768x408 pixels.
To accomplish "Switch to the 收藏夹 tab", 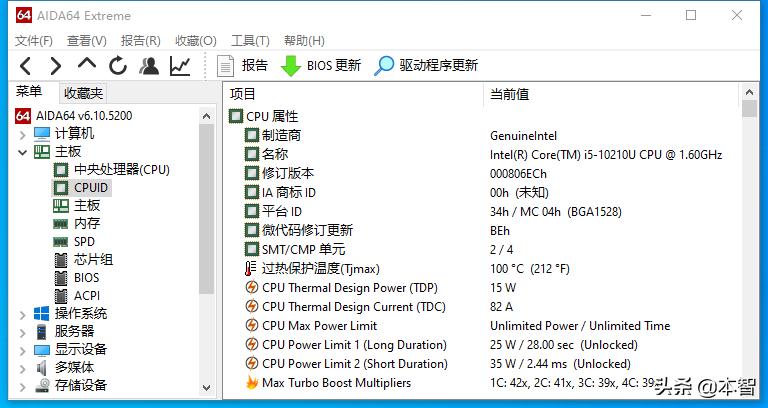I will [x=83, y=93].
